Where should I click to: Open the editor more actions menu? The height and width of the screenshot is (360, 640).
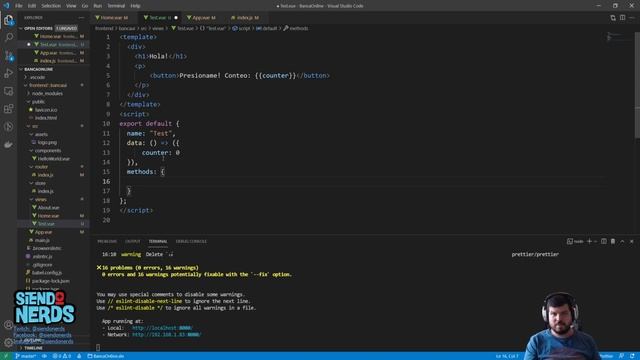point(632,18)
